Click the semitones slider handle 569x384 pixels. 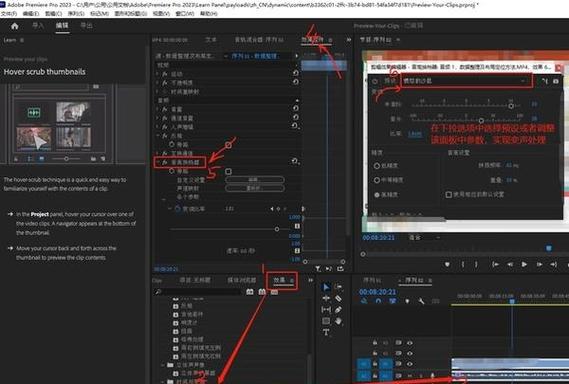511,106
